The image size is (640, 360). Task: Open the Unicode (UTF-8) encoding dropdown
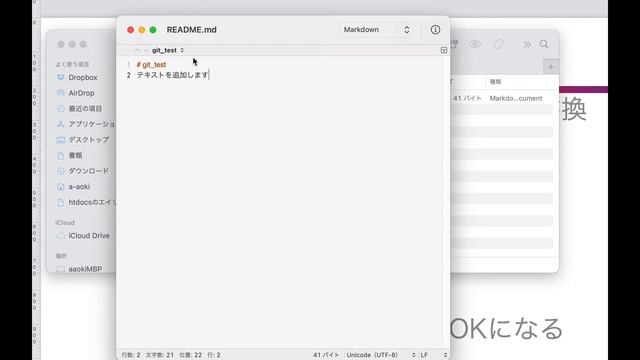coord(381,355)
